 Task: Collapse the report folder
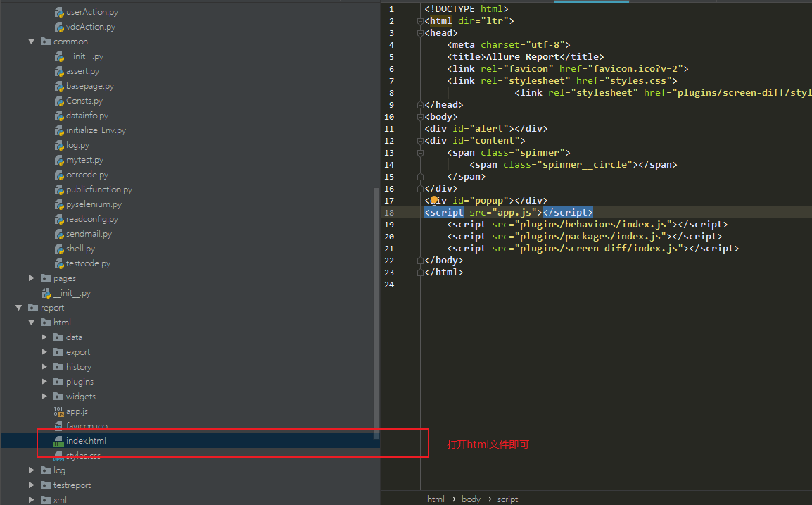click(x=18, y=308)
